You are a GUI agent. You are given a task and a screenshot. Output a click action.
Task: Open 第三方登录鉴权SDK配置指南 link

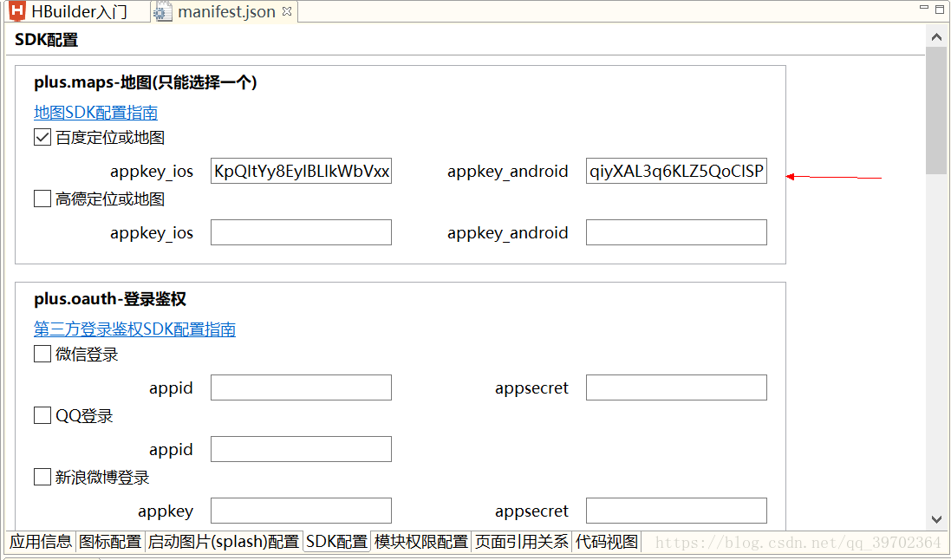(134, 329)
